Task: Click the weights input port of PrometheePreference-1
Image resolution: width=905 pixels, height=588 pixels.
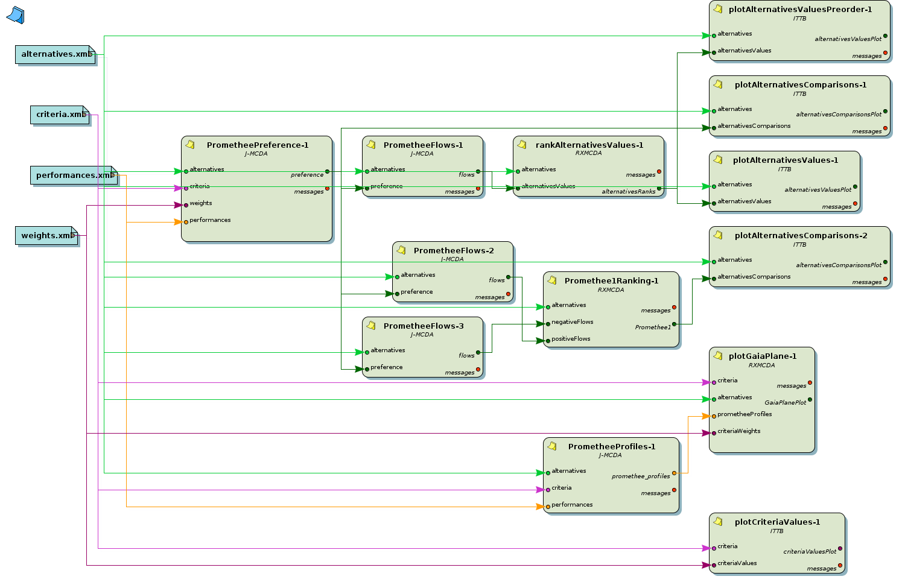Action: pyautogui.click(x=186, y=205)
